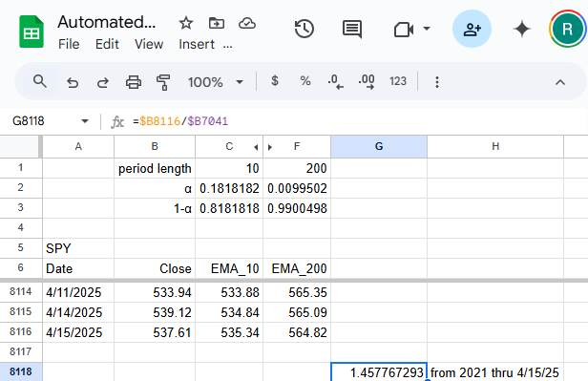Check cloud save status icon
Viewport: 588px width, 381px height.
(247, 23)
